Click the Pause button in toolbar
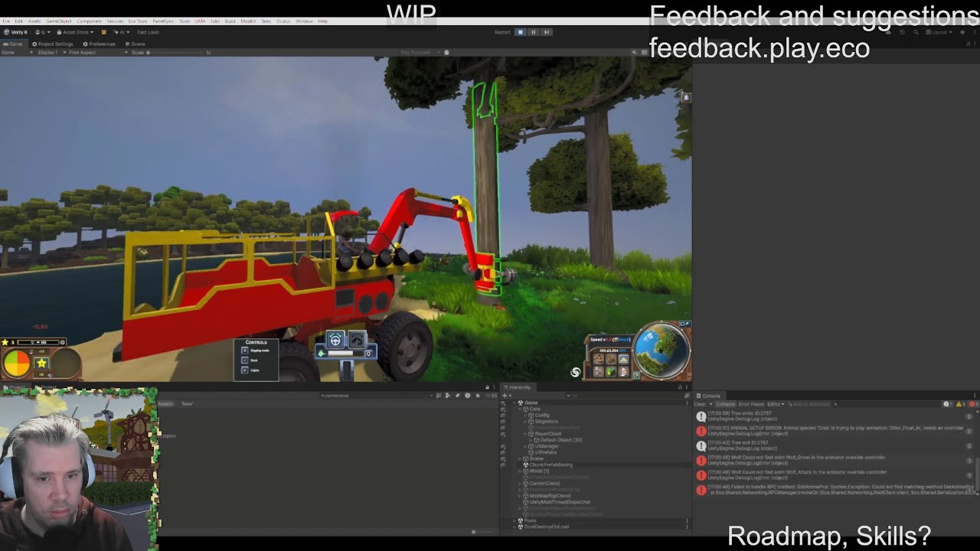Image resolution: width=980 pixels, height=551 pixels. (x=534, y=32)
